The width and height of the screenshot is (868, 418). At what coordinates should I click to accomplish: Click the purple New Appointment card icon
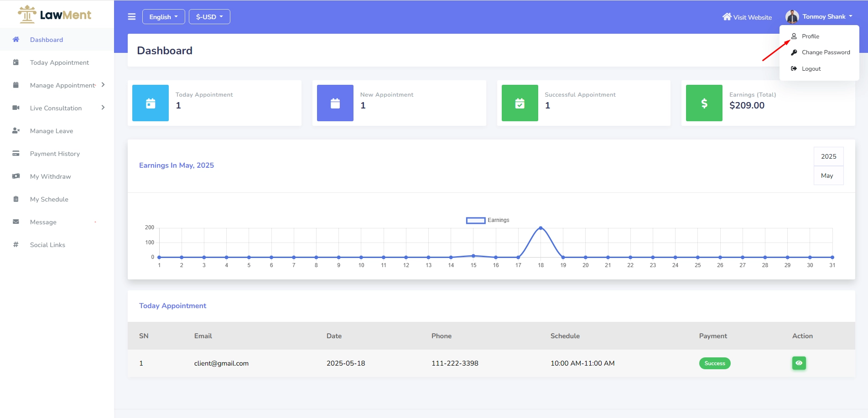click(335, 103)
